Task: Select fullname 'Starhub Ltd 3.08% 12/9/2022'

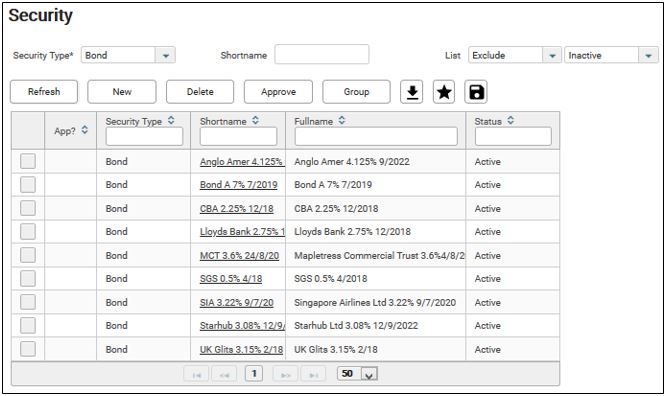Action: [356, 325]
